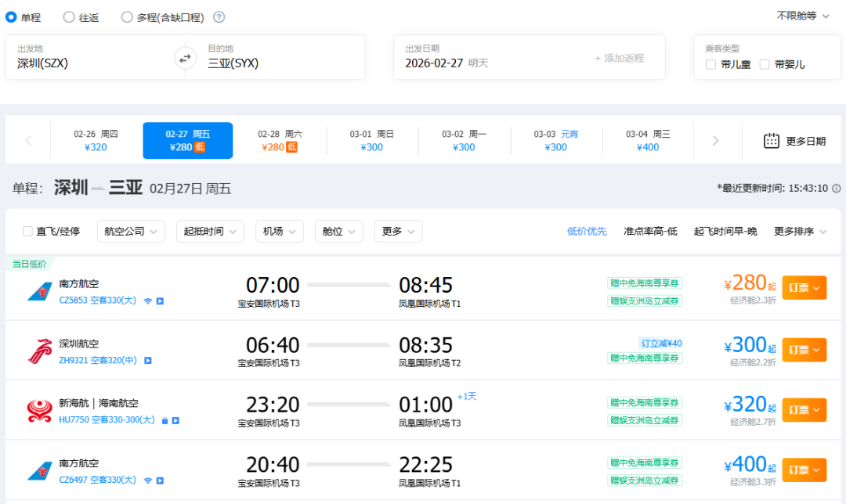846x504 pixels.
Task: Switch to the 03-01 周日 date tab
Action: [372, 141]
